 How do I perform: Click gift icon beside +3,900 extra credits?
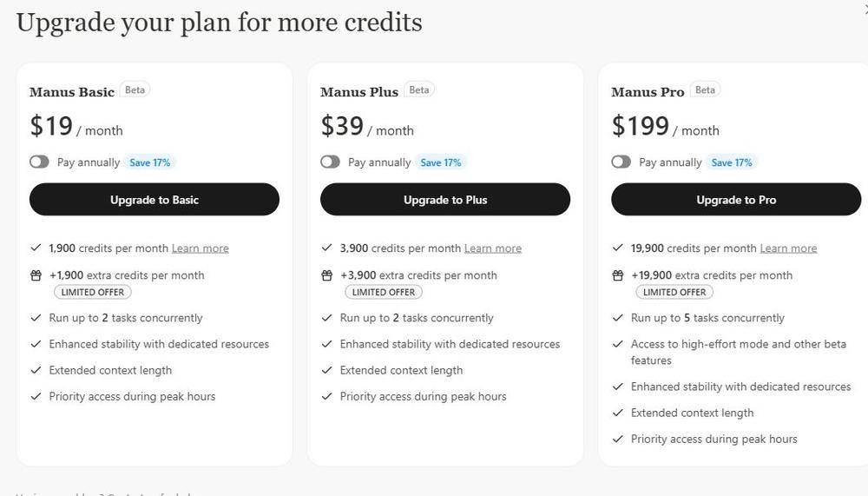point(326,275)
